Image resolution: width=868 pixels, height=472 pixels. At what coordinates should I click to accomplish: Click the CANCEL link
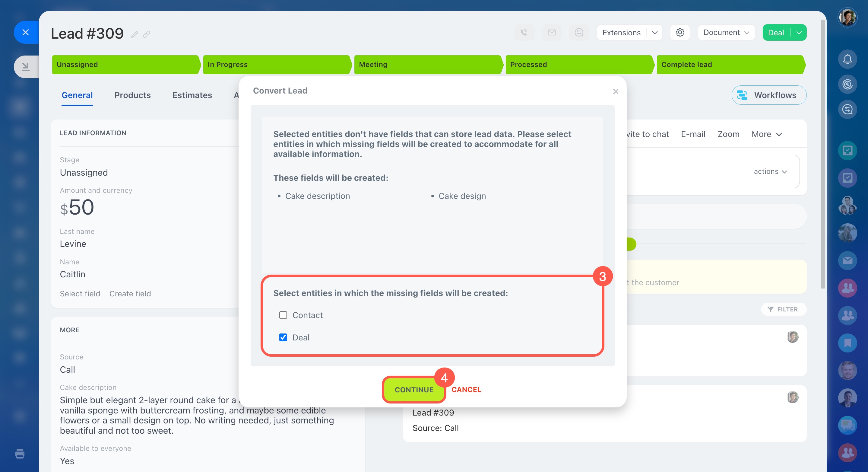pos(466,389)
